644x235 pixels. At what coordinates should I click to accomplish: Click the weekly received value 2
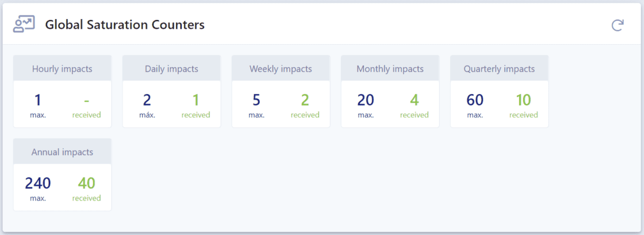point(305,100)
